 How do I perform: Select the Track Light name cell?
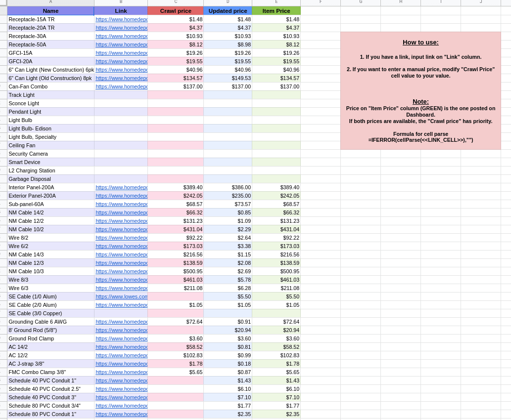tap(50, 95)
